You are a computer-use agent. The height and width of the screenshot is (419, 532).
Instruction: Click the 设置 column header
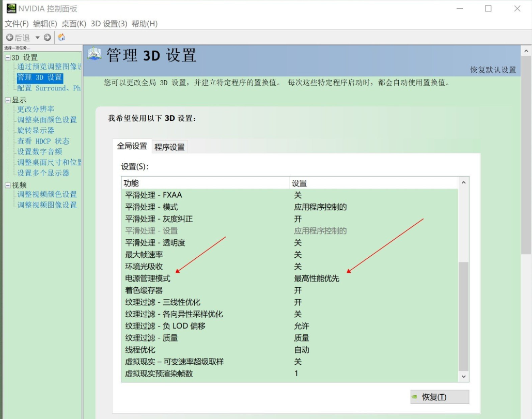click(x=374, y=183)
